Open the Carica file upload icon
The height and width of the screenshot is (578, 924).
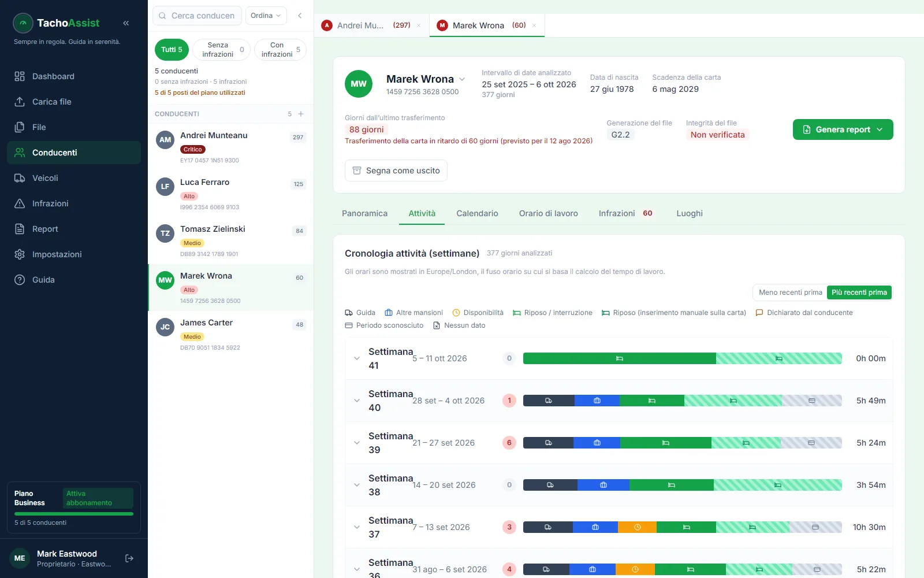[x=20, y=102]
